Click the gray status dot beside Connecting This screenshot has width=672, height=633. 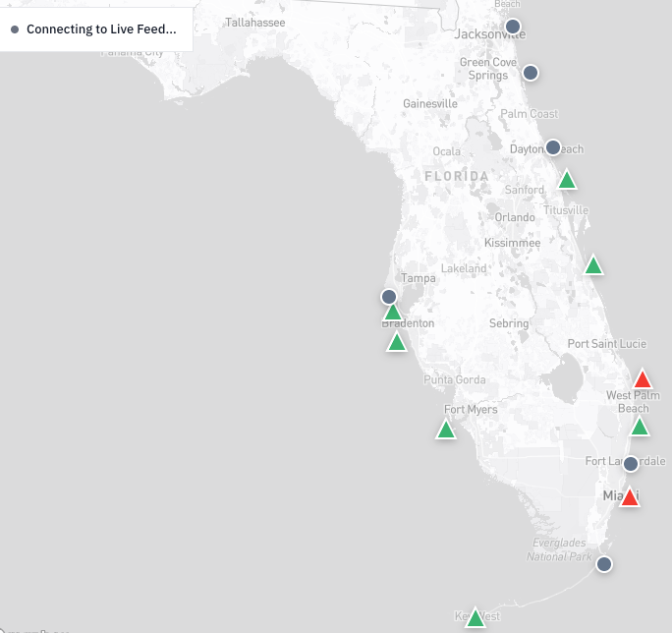[15, 29]
